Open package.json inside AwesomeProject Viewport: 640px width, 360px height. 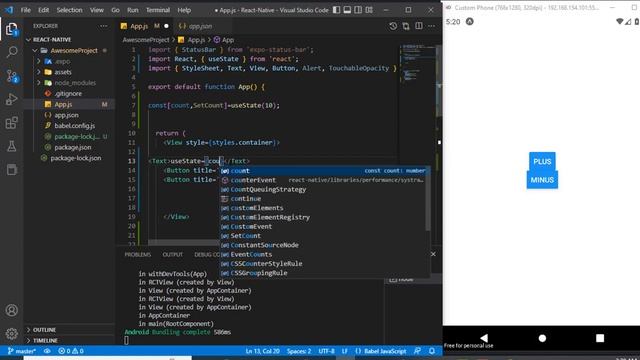[73, 147]
